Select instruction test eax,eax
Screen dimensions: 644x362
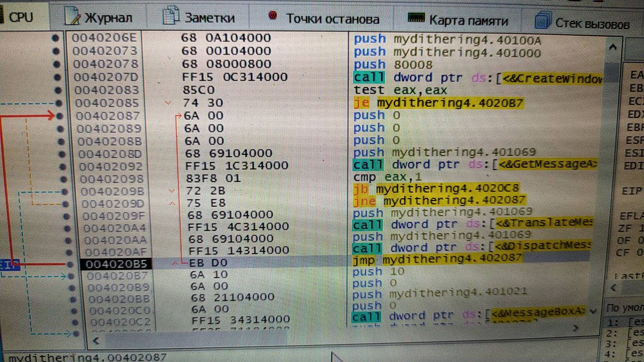[400, 90]
